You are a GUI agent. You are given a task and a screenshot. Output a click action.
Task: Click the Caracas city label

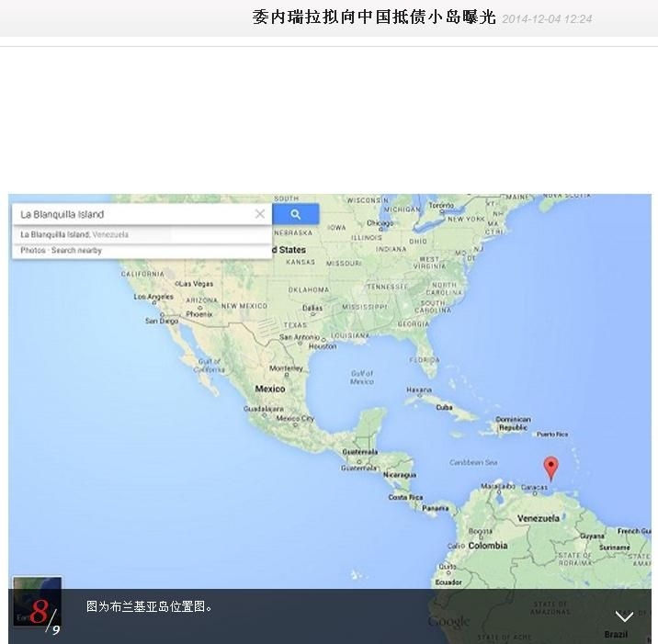(x=534, y=487)
